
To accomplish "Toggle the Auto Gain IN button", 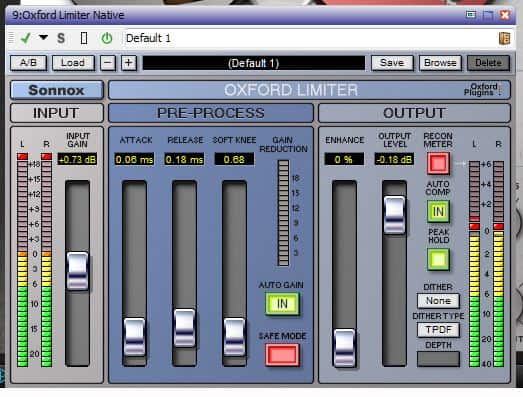I will 282,304.
